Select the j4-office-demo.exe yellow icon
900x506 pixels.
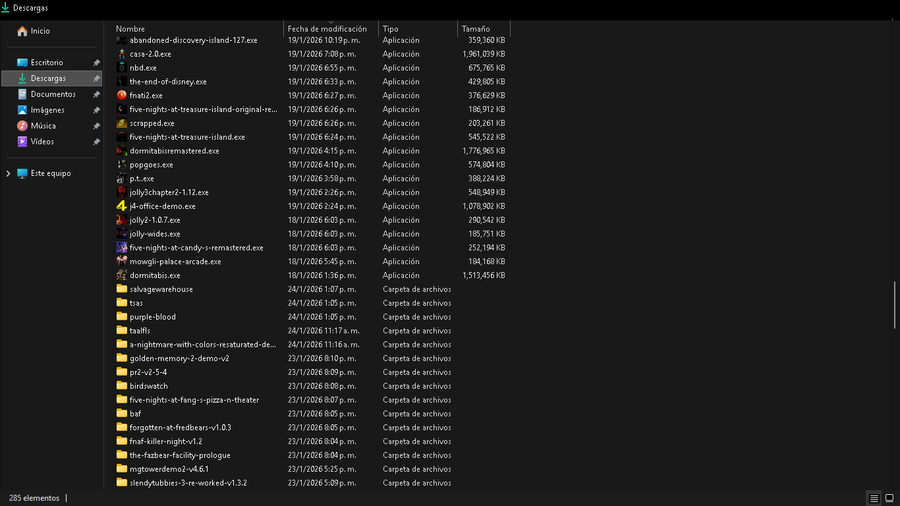(x=122, y=206)
